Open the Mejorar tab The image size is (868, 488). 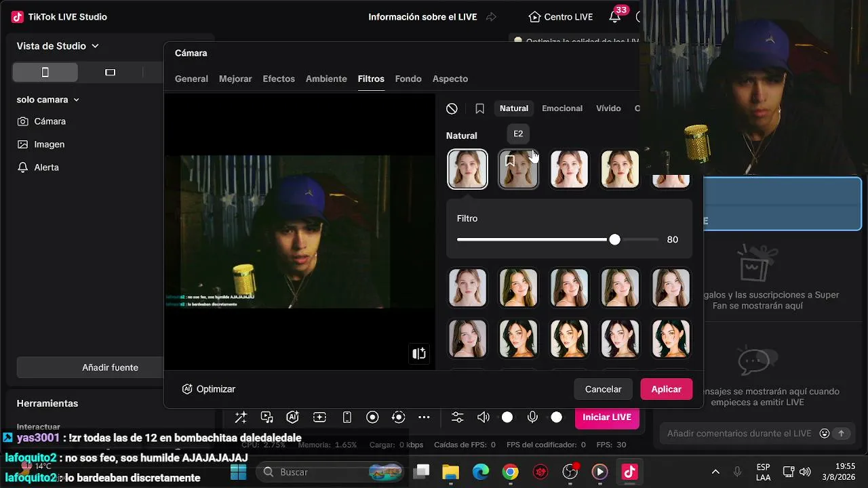click(235, 79)
